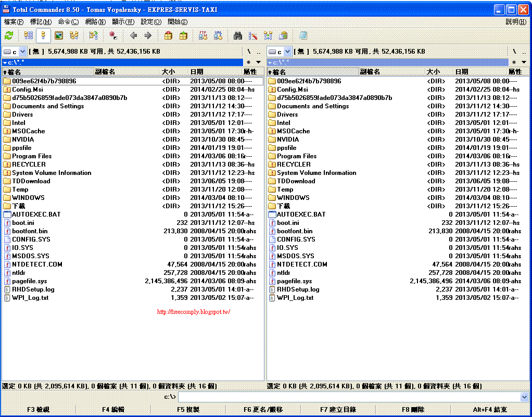532x417 pixels.
Task: Sort left panel by 大小 column header
Action: point(174,72)
